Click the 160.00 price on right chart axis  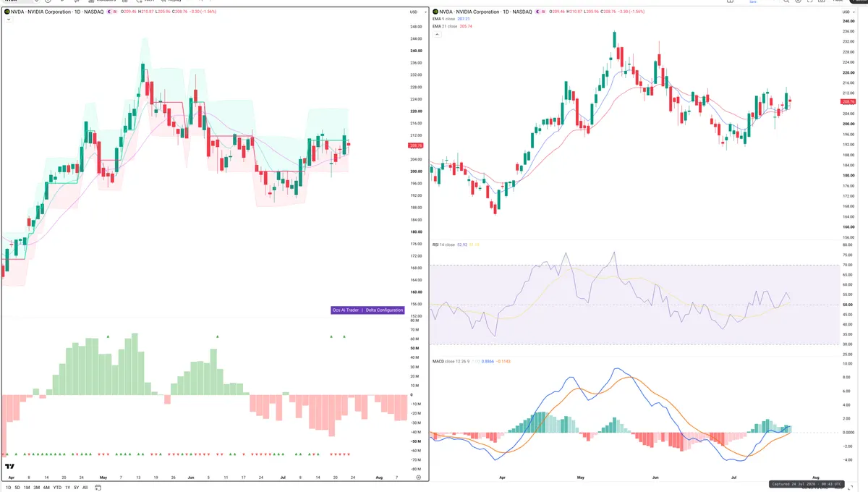tap(848, 226)
